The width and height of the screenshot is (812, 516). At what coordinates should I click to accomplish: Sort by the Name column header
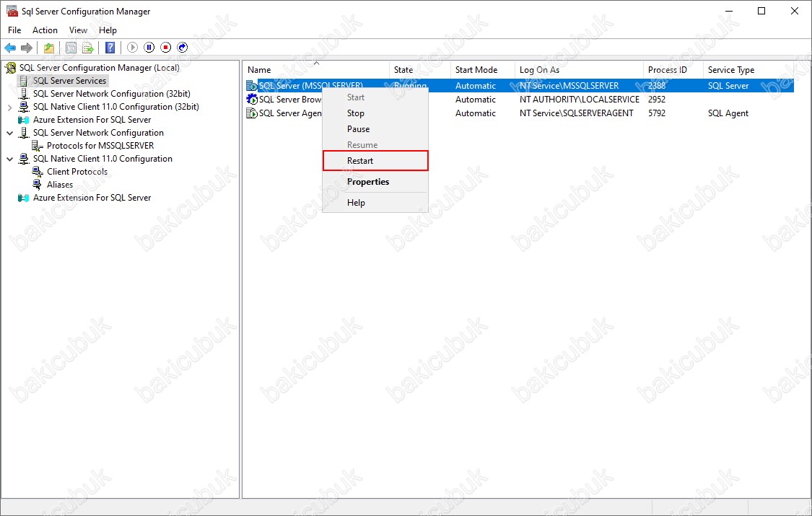(316, 70)
